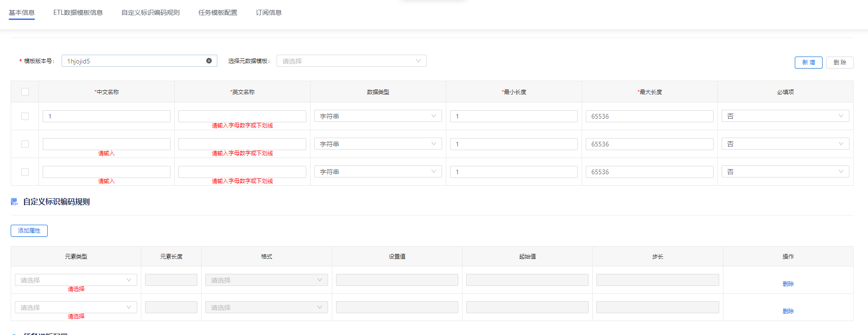This screenshot has width=868, height=335.
Task: Click the 新增 button
Action: click(809, 63)
